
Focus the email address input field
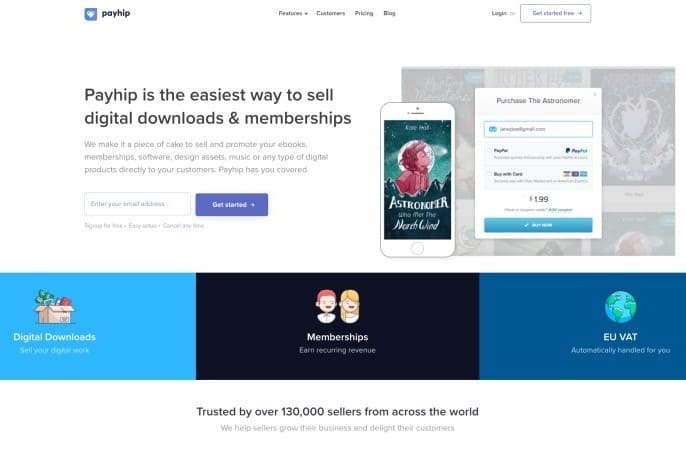[x=137, y=204]
